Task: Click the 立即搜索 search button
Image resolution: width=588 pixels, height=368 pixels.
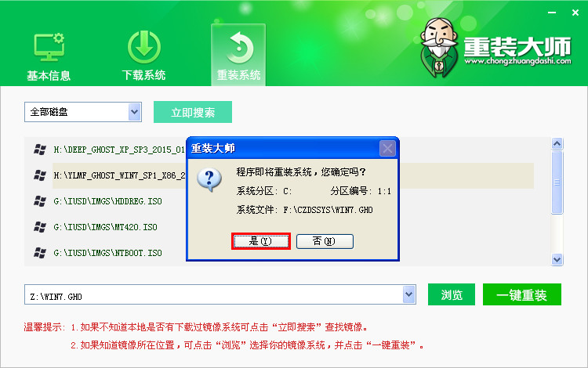Action: coord(193,112)
